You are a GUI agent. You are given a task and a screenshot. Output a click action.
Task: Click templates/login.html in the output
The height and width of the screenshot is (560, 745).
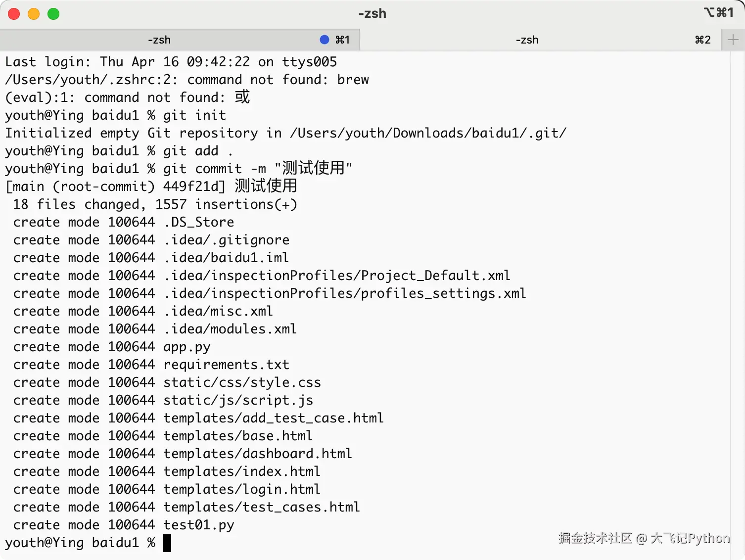[x=241, y=489]
